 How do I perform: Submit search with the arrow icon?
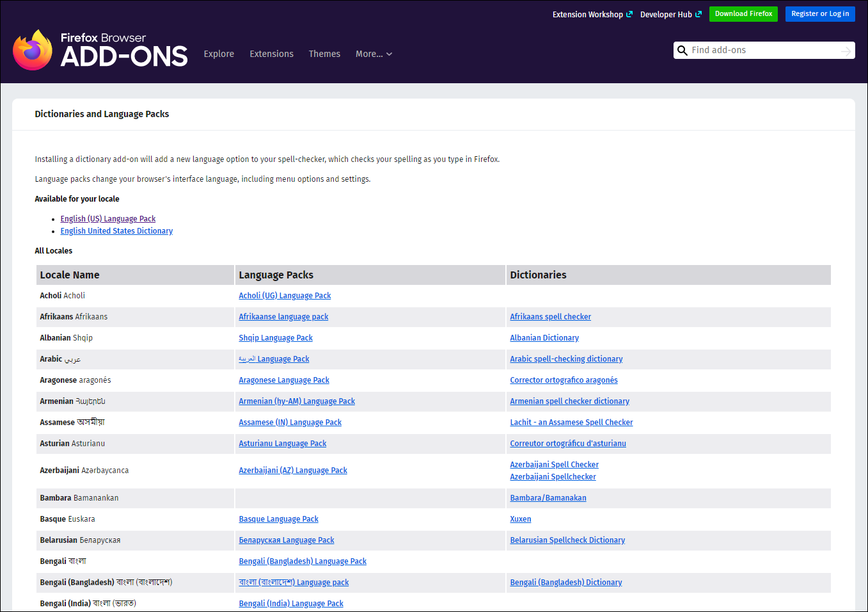(x=846, y=51)
